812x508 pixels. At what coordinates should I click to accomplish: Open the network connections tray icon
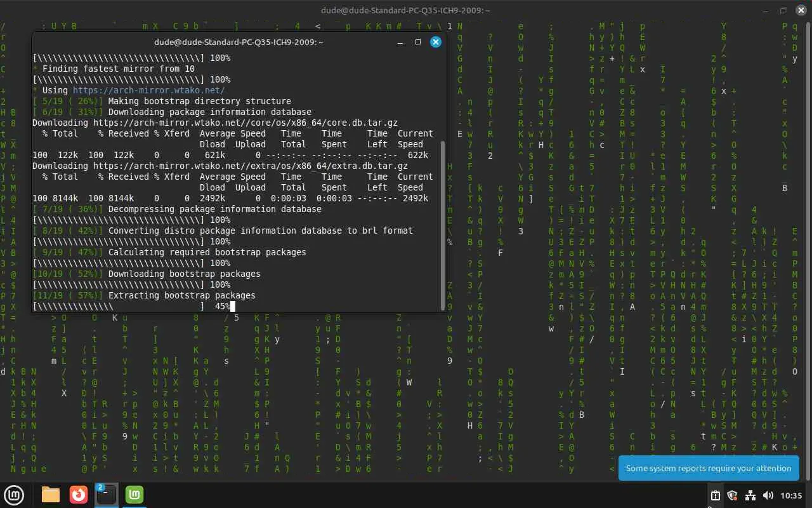[x=750, y=495]
